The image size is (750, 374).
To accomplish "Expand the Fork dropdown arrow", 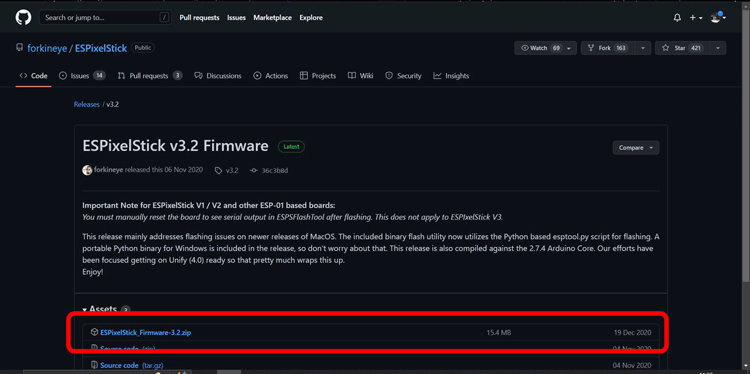I will (x=643, y=48).
